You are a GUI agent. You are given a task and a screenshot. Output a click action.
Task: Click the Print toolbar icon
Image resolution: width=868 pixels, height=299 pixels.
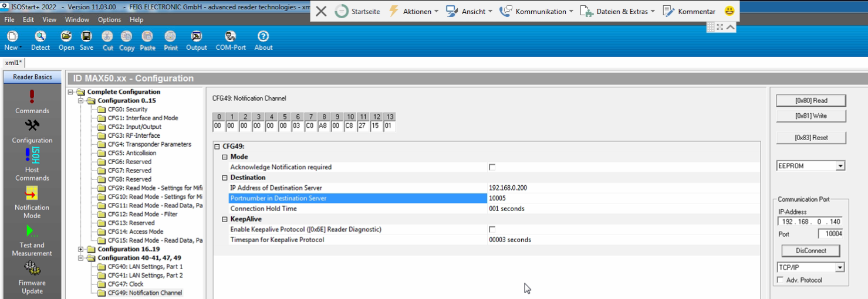click(x=171, y=37)
